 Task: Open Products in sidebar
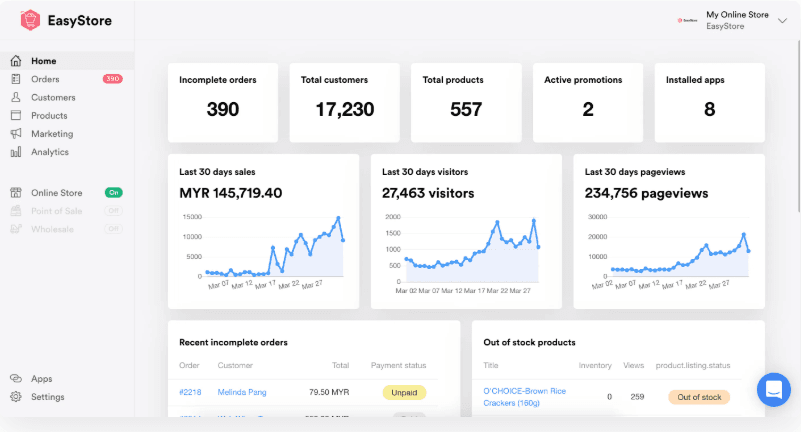click(x=67, y=115)
